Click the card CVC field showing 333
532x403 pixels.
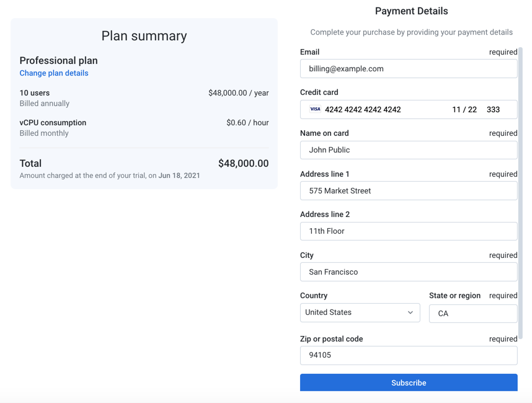point(494,110)
